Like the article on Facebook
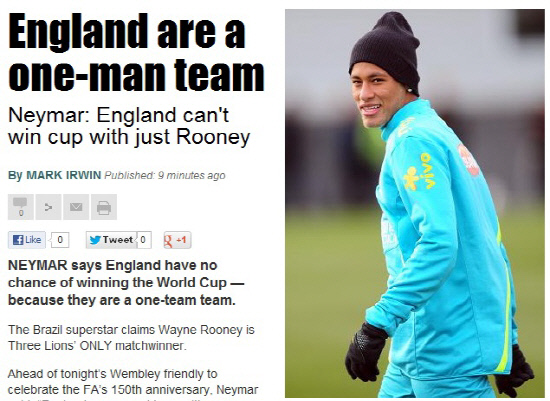This screenshot has height=401, width=550. pyautogui.click(x=27, y=240)
